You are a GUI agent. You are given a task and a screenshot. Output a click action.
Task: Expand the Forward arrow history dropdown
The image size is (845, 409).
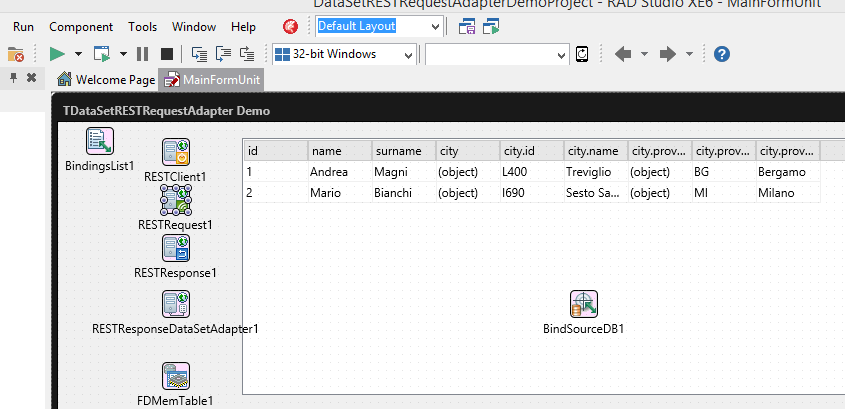tap(689, 54)
